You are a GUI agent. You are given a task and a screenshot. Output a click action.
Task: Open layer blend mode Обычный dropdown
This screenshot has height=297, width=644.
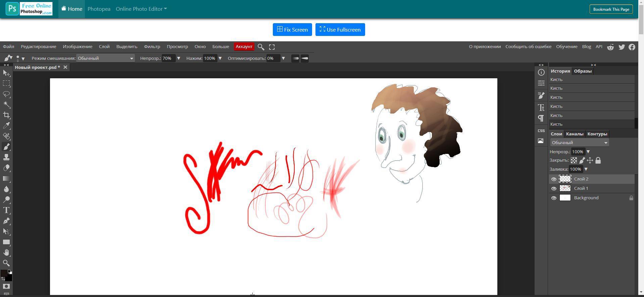click(x=579, y=142)
